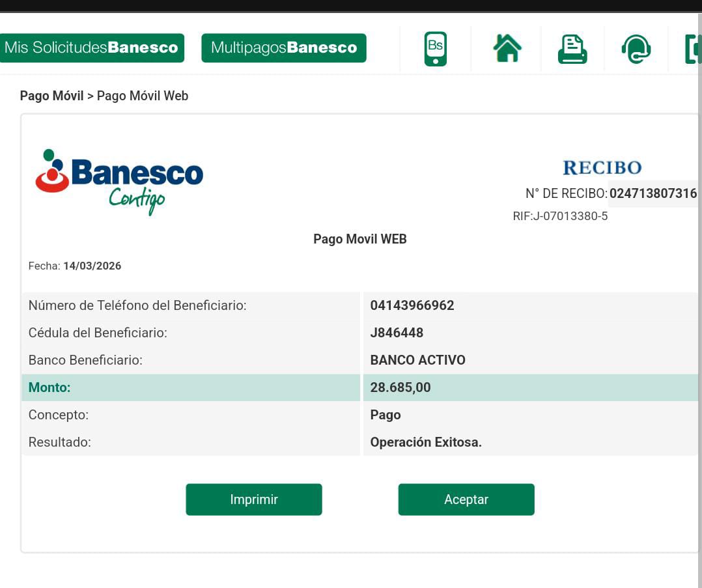Screen dimensions: 702x588
Task: Click the date 14/03/2026
Action: 92,266
